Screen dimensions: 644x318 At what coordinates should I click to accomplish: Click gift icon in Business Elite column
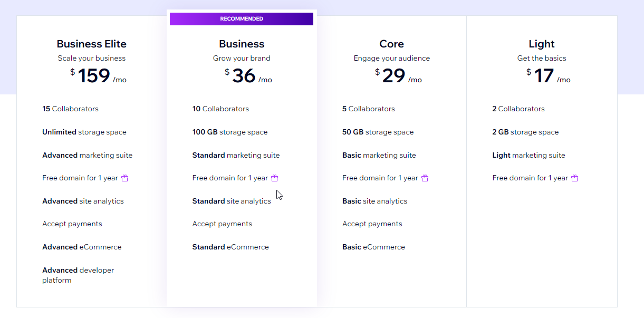(x=125, y=178)
